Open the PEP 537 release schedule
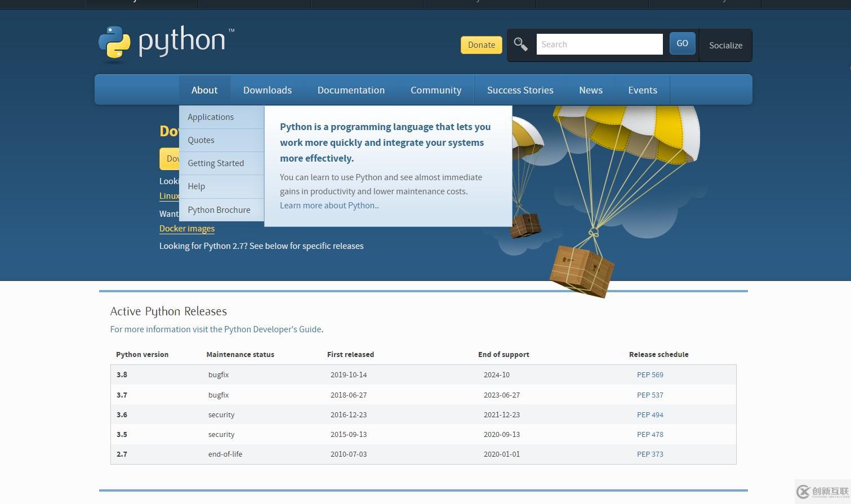Screen dimensions: 851x504 pyautogui.click(x=650, y=395)
